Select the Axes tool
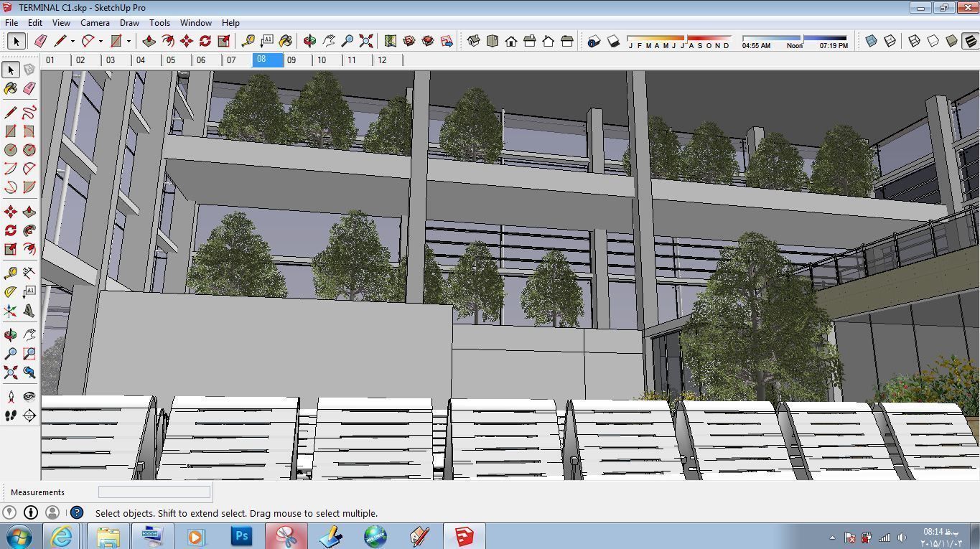 pyautogui.click(x=11, y=311)
